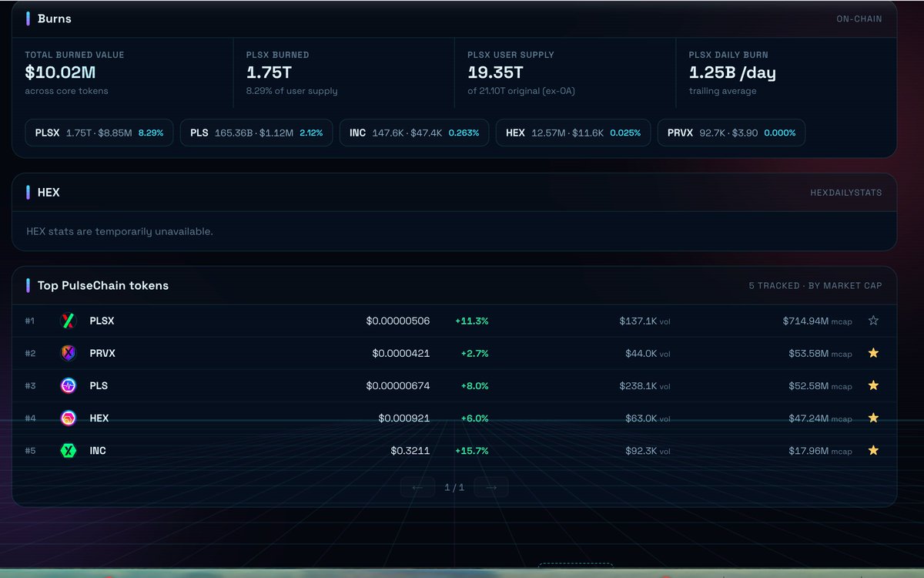
Task: Click the +11.3% change value
Action: pos(472,321)
